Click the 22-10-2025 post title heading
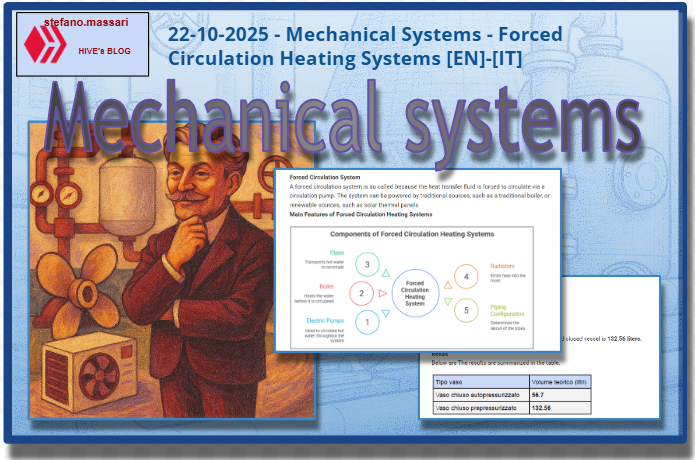Image resolution: width=695 pixels, height=460 pixels. click(x=365, y=47)
